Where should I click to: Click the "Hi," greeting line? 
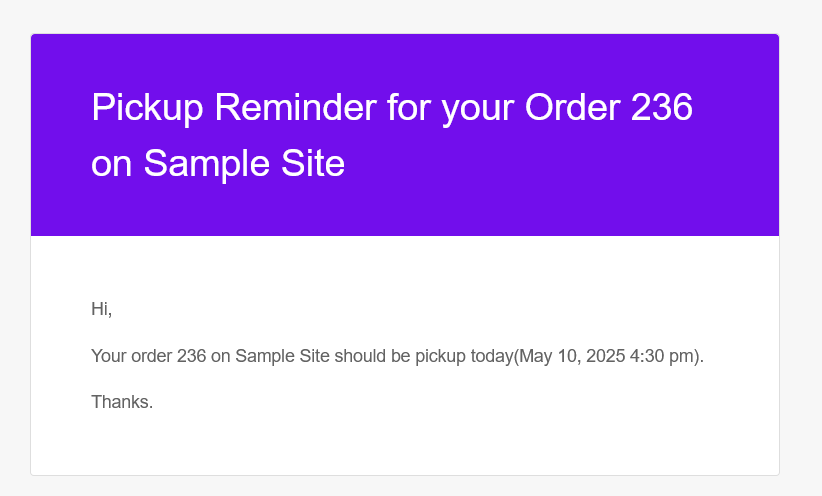[x=102, y=310]
